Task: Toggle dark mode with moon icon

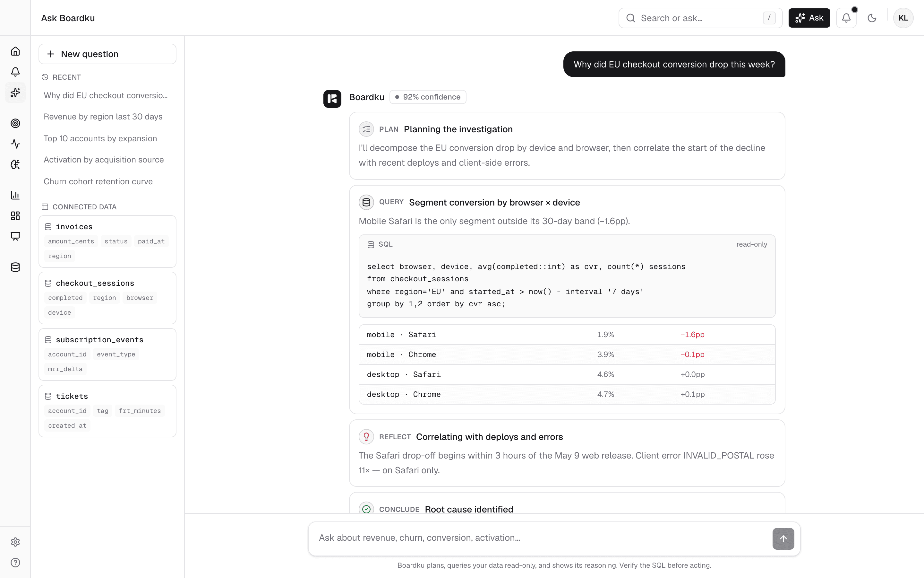Action: click(872, 18)
